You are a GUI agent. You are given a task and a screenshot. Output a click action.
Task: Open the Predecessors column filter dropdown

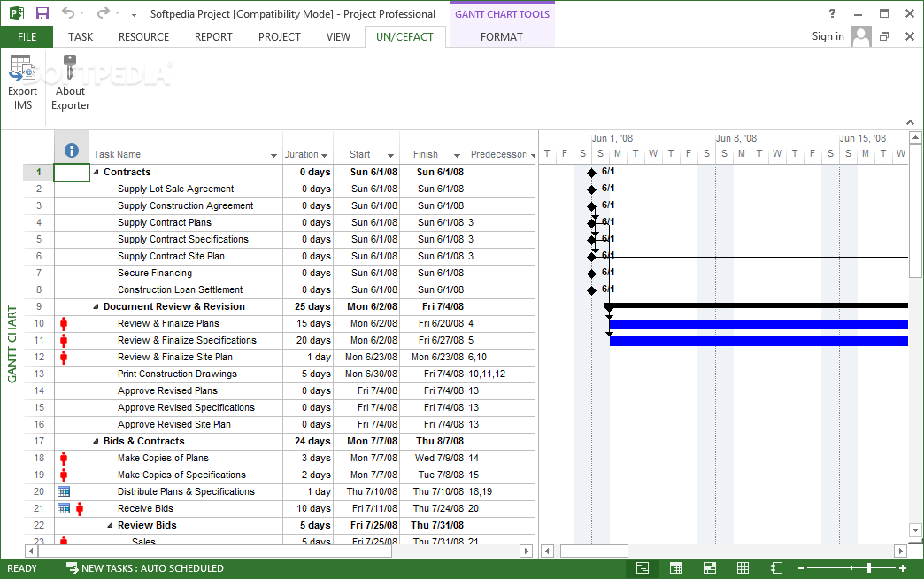(533, 155)
